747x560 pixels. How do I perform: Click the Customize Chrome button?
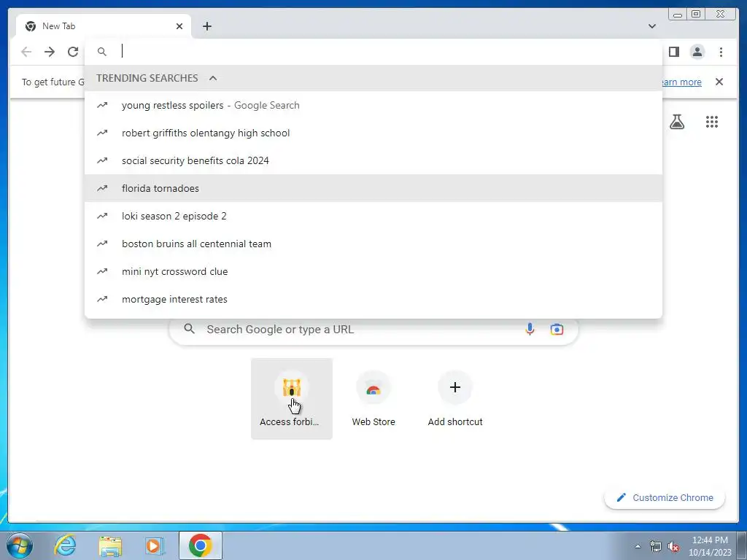coord(665,497)
